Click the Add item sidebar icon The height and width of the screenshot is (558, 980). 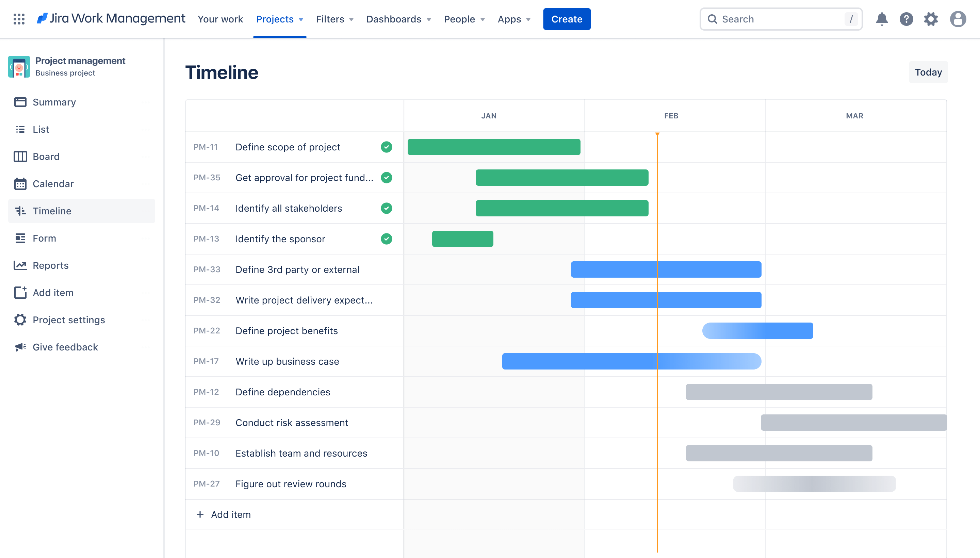coord(19,293)
